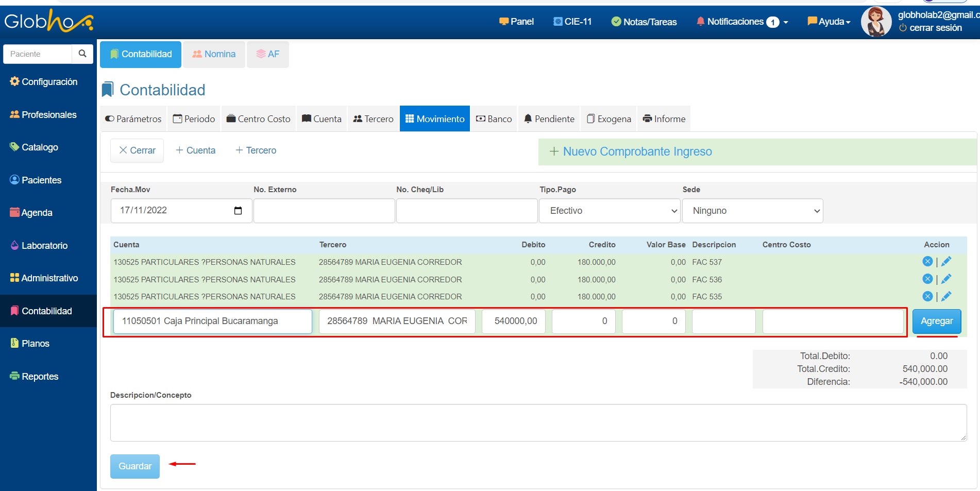Expand the Sede dropdown showing Ninguno
This screenshot has height=491, width=980.
(752, 211)
